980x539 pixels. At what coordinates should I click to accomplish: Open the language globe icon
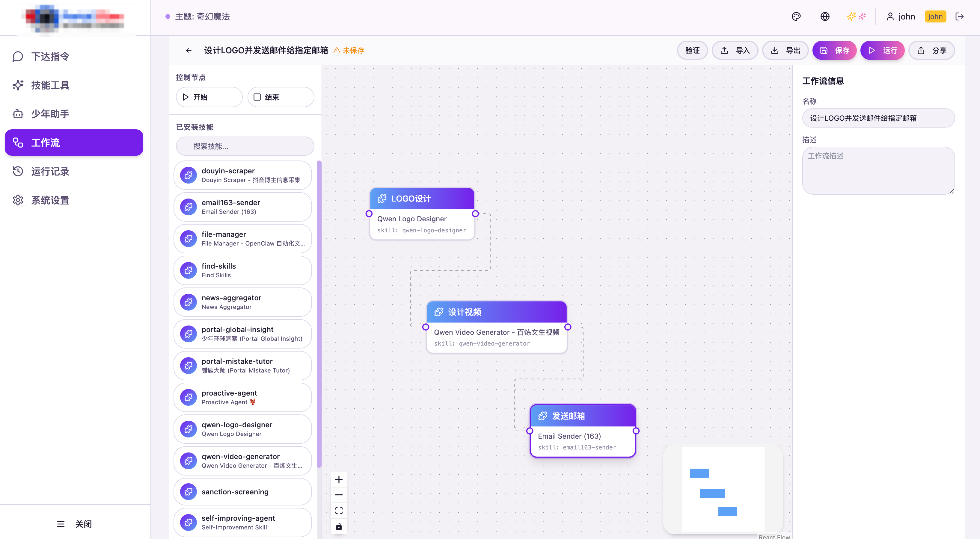824,16
